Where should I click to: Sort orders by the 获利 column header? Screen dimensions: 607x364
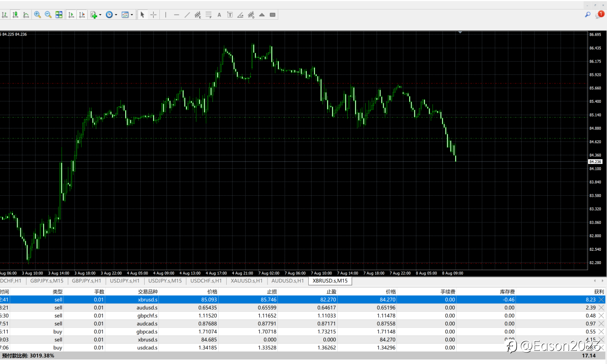click(599, 291)
